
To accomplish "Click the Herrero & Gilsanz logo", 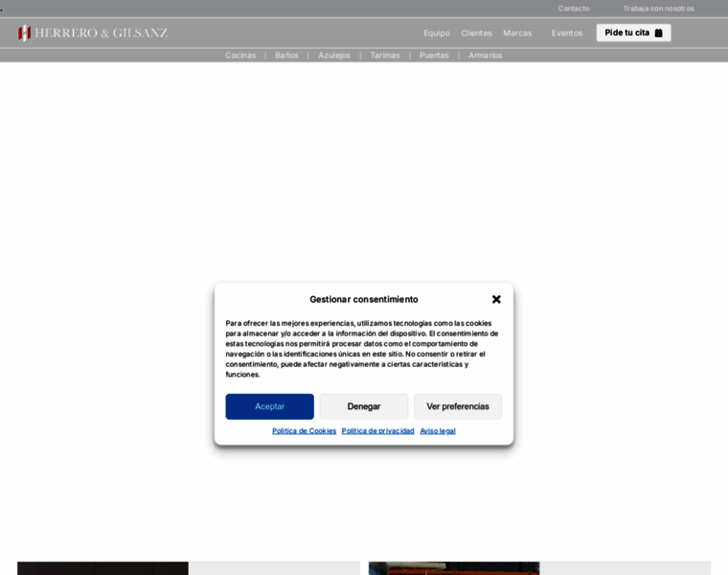I will (x=93, y=33).
